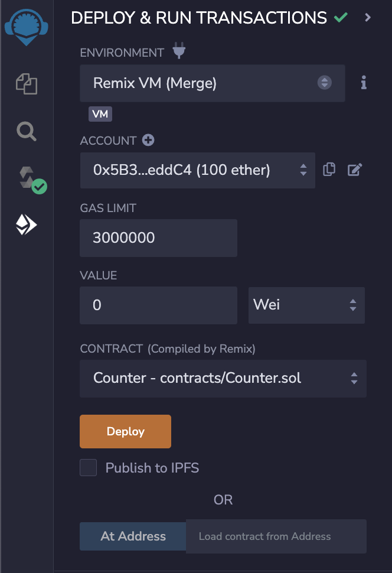Copy the account address to clipboard
The height and width of the screenshot is (573, 392).
[329, 170]
